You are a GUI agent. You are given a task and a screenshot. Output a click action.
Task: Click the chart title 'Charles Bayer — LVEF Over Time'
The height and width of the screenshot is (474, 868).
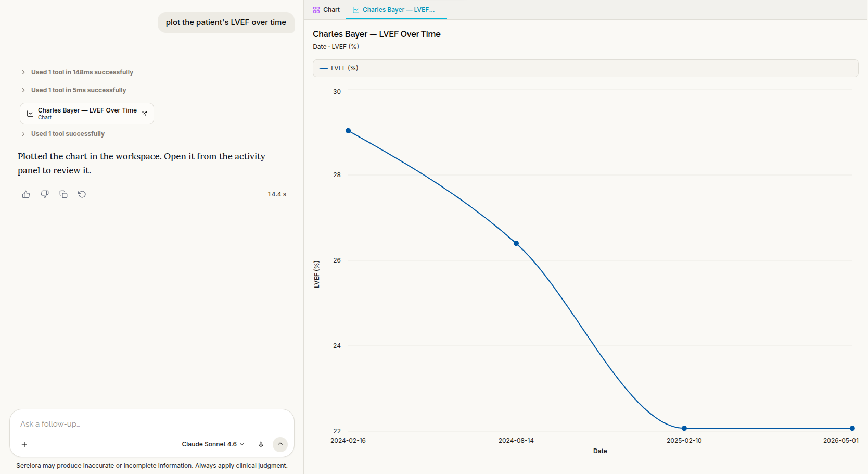377,34
